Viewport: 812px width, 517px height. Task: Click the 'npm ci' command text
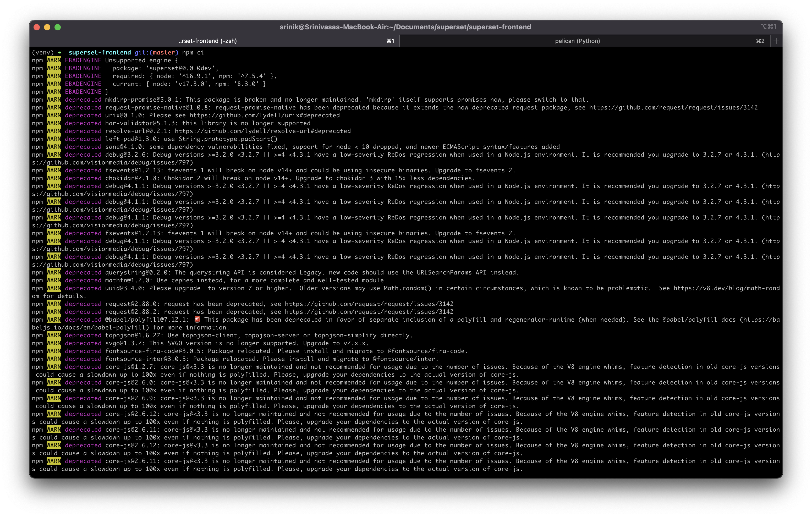coord(193,52)
